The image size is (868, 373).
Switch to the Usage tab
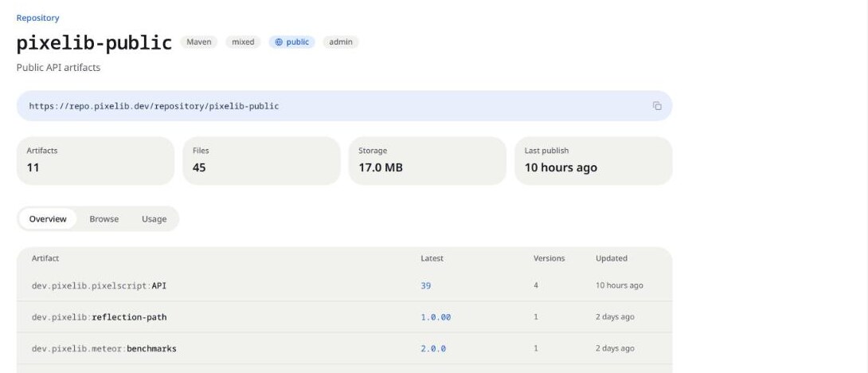(154, 219)
